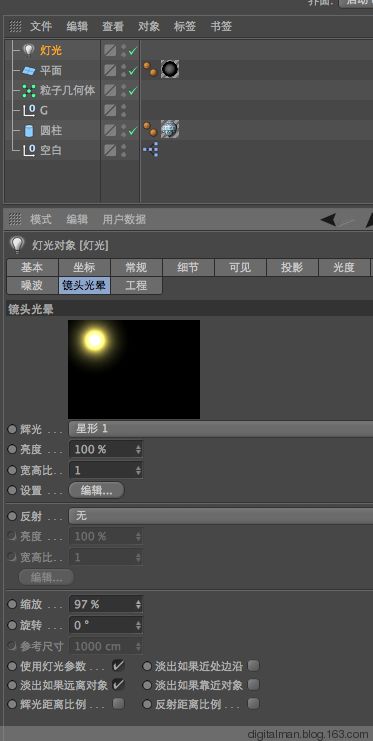Screen dimensions: 373x741
Task: Toggle the green enable check for 圆柱
Action: click(132, 130)
